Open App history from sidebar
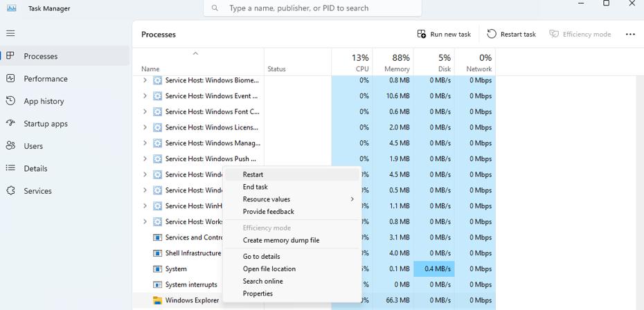 (x=44, y=101)
